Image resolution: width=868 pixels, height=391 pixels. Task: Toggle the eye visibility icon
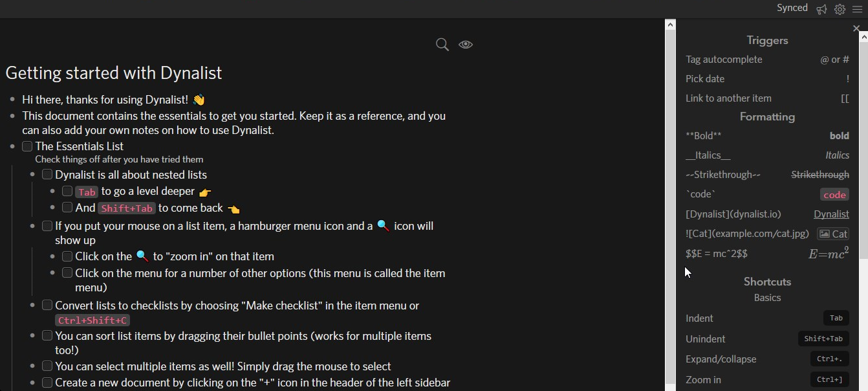(x=466, y=44)
